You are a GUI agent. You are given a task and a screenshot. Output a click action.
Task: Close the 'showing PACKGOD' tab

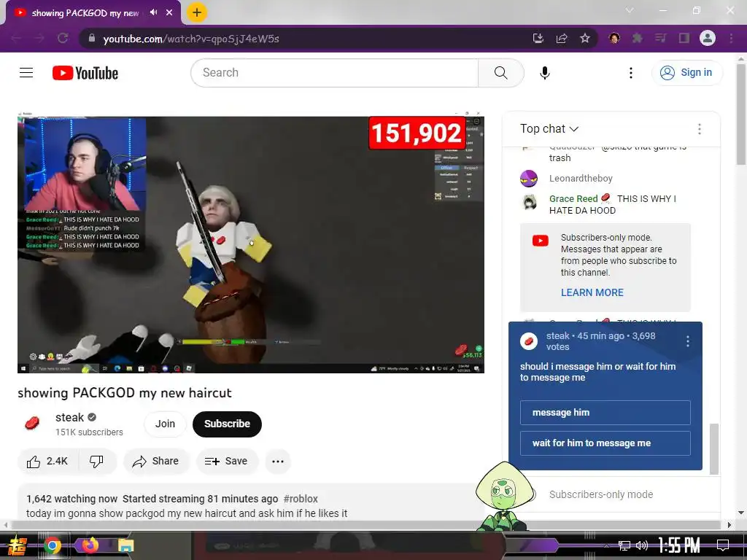click(169, 12)
